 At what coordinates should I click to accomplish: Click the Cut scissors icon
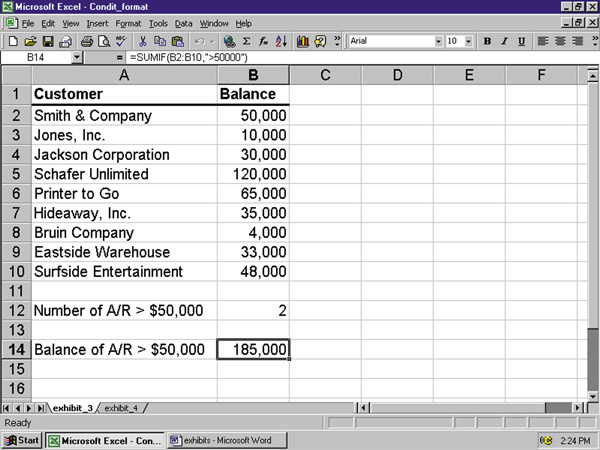tap(144, 41)
